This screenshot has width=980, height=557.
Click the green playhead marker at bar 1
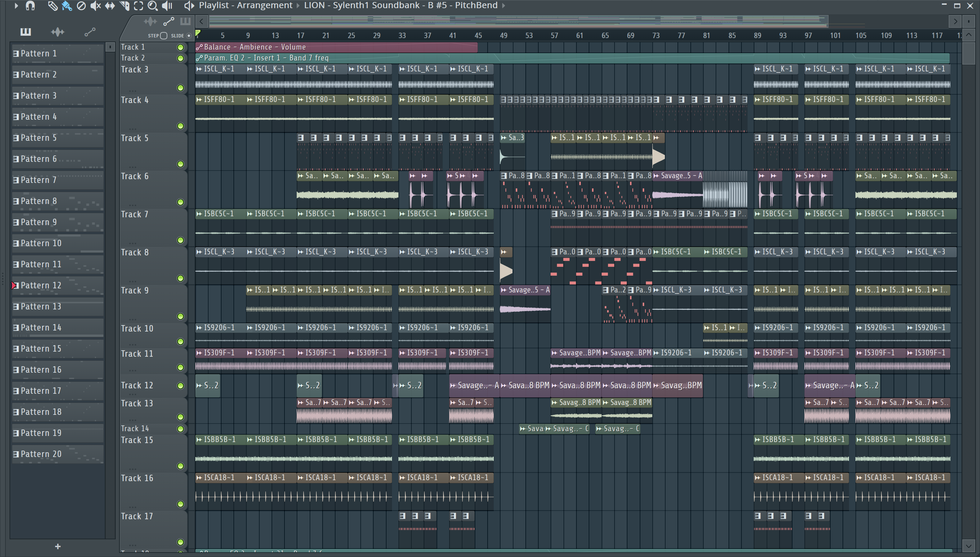coord(198,34)
